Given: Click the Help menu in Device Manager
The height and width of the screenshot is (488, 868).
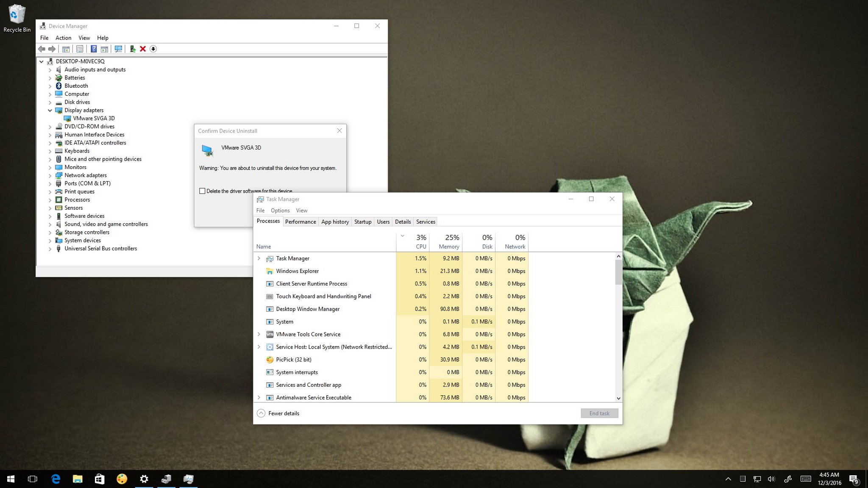Looking at the screenshot, I should 102,38.
